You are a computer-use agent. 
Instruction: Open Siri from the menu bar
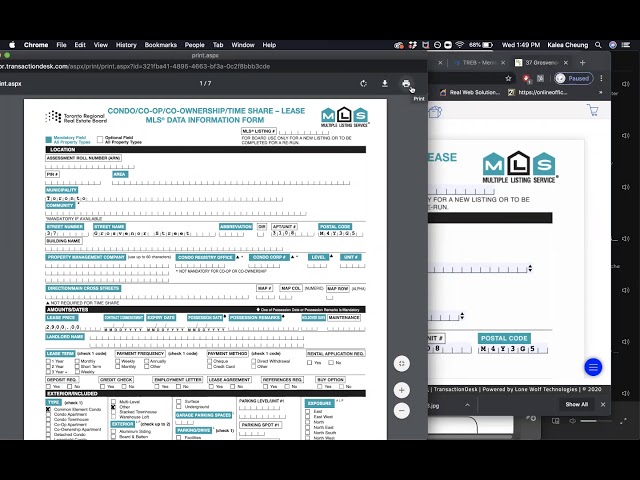(x=613, y=45)
